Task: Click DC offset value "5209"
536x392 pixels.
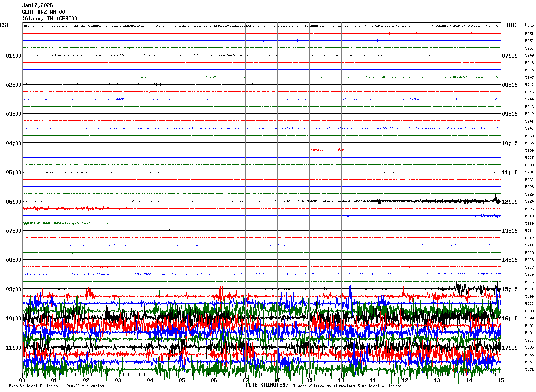Action: pyautogui.click(x=529, y=253)
